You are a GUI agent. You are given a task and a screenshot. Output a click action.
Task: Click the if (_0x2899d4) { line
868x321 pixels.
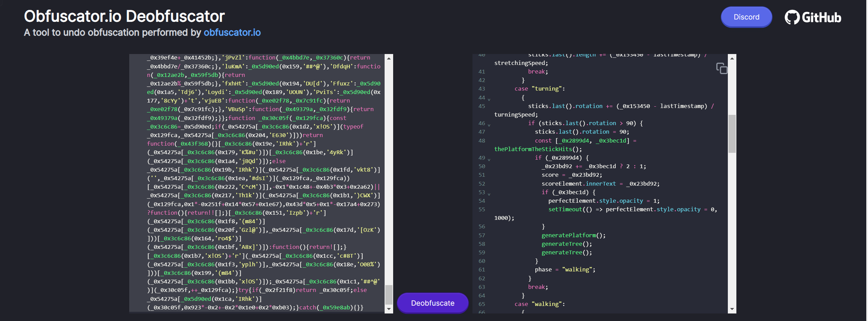pyautogui.click(x=562, y=158)
